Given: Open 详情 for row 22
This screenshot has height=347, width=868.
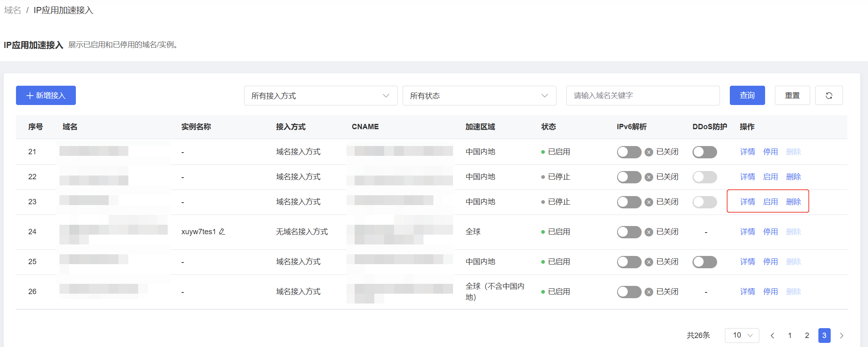Looking at the screenshot, I should click(x=747, y=177).
